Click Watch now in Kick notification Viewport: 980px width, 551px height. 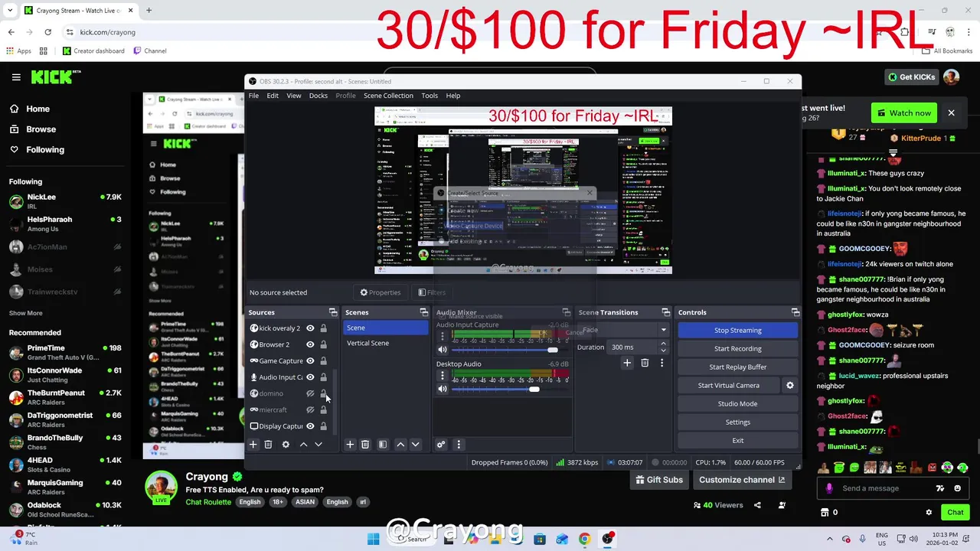pos(903,112)
